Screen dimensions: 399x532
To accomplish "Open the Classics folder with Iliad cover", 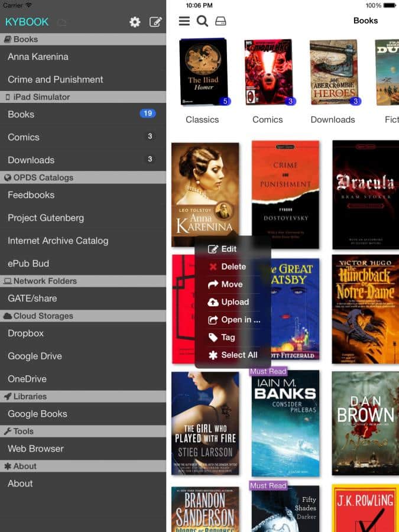I will tap(203, 73).
